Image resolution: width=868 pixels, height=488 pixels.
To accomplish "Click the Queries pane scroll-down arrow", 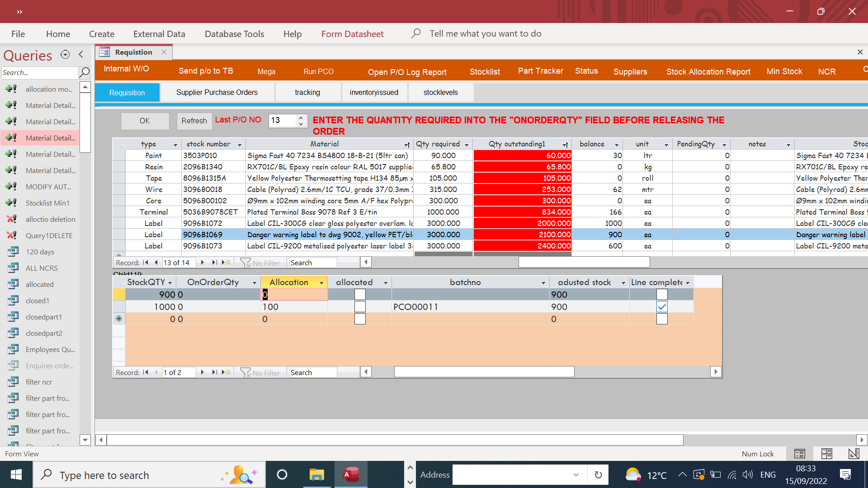I will click(85, 439).
